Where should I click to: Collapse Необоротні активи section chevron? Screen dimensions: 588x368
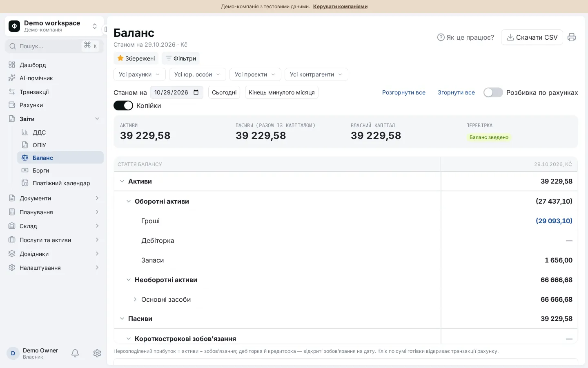coord(129,280)
